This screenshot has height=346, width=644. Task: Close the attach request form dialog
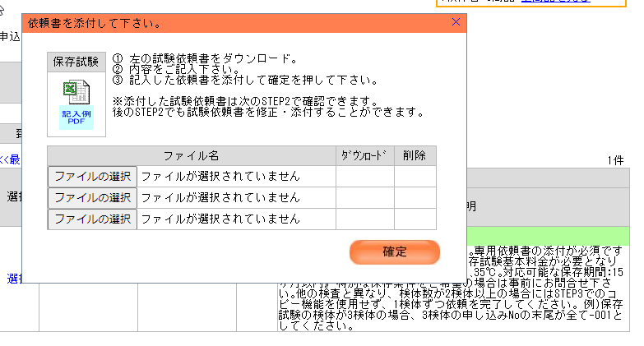click(x=456, y=22)
